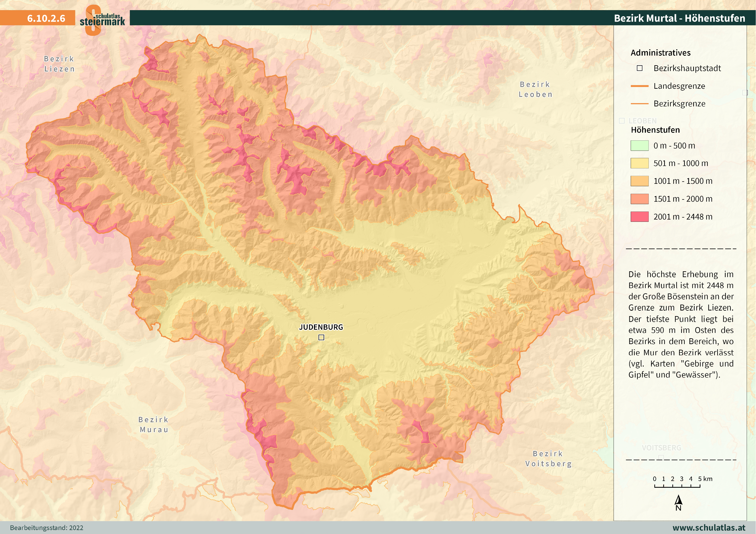The image size is (756, 534).
Task: Select the 0 m - 500 m green swatch
Action: [x=639, y=145]
